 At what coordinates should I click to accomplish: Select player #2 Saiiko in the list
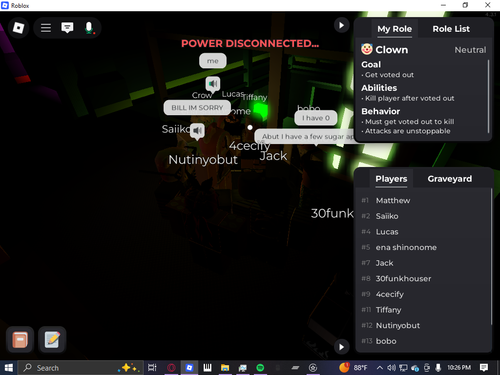(x=423, y=216)
